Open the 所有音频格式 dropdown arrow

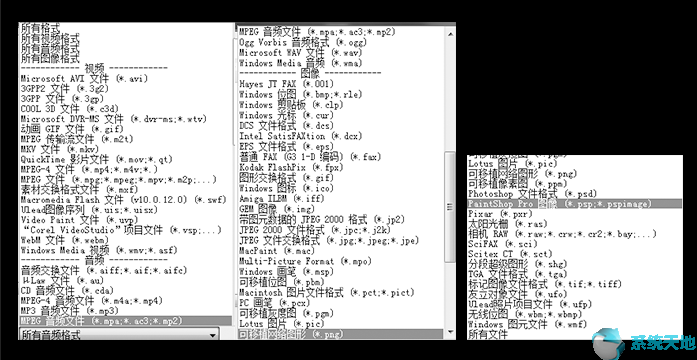point(214,334)
